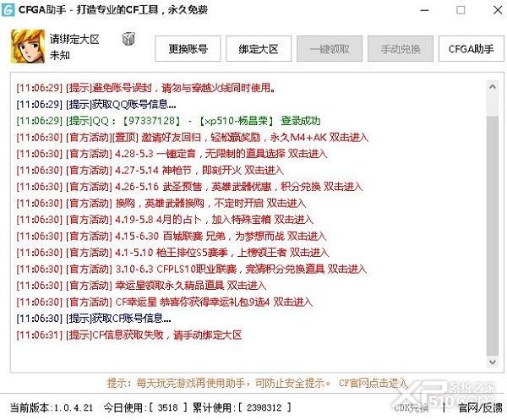This screenshot has height=420, width=507.
Task: Click the CFGA app logo icon
Action: [8, 9]
